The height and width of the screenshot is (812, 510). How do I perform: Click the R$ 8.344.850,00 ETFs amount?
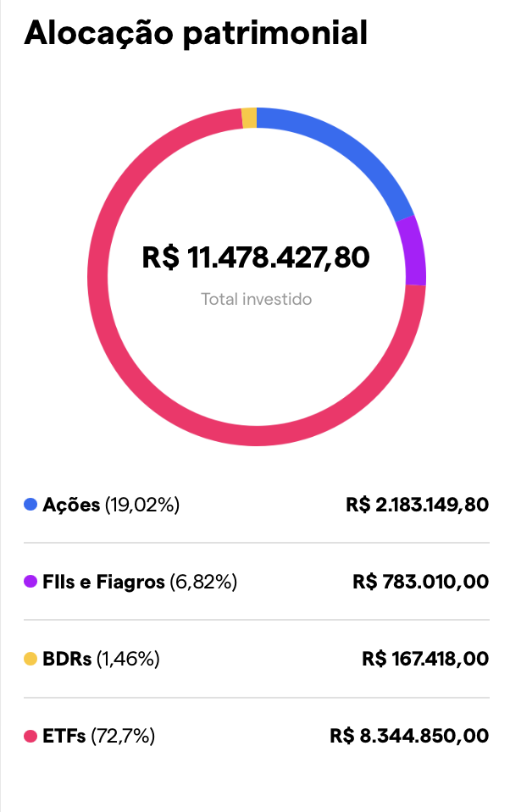[409, 736]
